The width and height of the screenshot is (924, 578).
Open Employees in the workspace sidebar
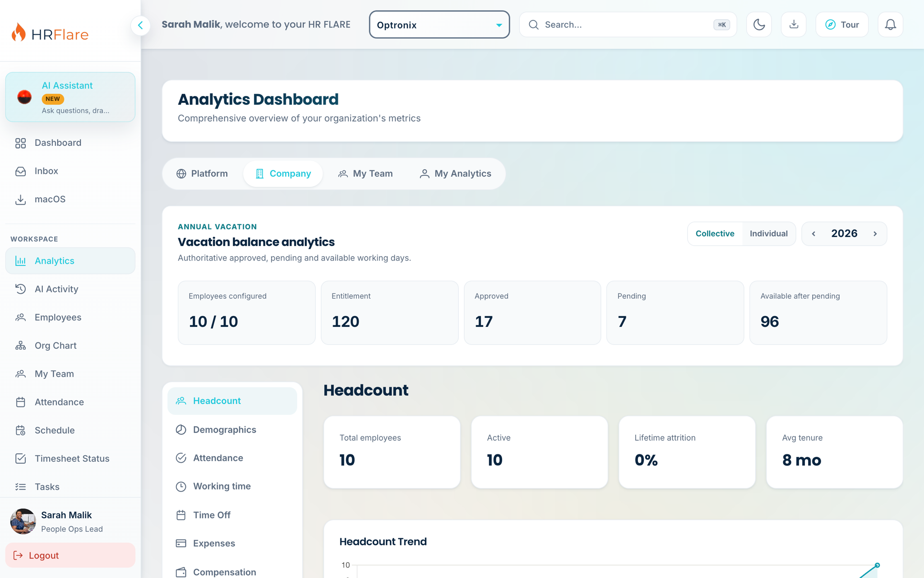[x=70, y=317]
